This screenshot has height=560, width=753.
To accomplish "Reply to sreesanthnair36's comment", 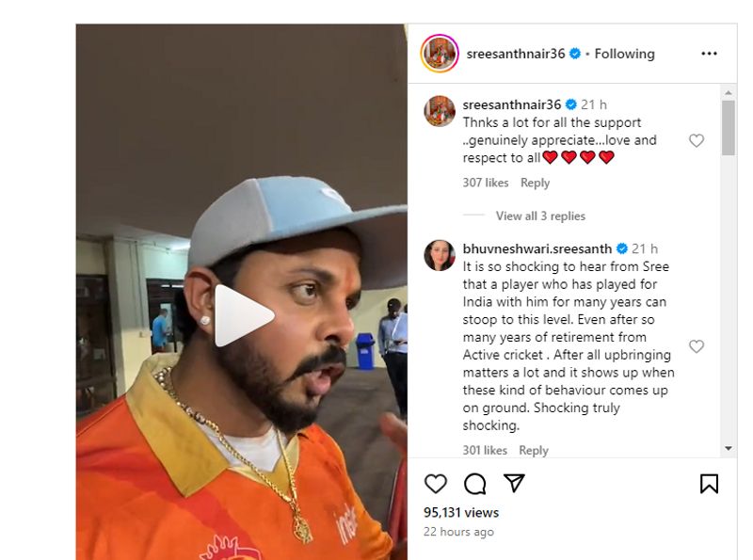I will tap(535, 183).
